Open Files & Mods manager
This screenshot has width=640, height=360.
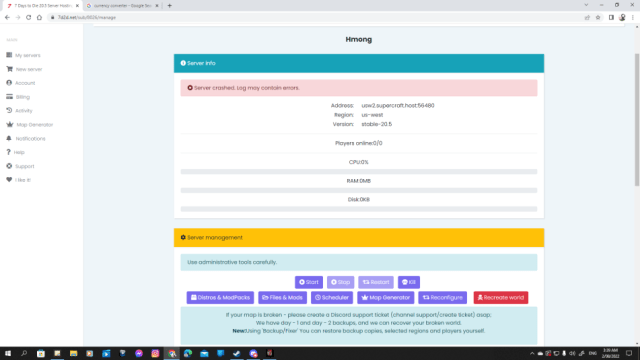click(x=282, y=298)
